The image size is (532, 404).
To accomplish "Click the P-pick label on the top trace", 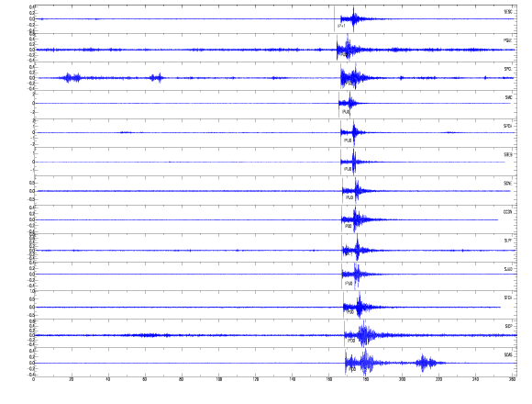I will click(x=341, y=26).
